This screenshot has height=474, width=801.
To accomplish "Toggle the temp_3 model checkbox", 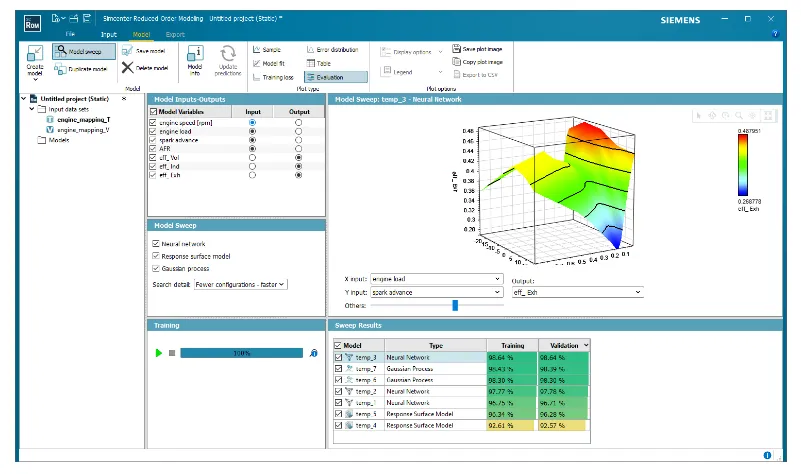I will (x=338, y=358).
